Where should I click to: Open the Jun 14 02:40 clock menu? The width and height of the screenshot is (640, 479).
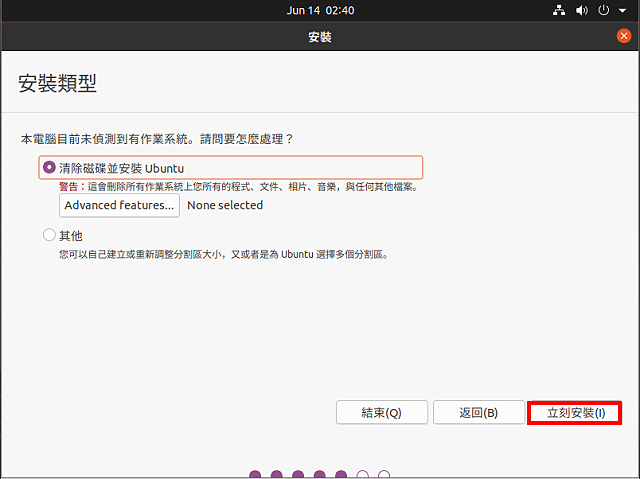320,10
